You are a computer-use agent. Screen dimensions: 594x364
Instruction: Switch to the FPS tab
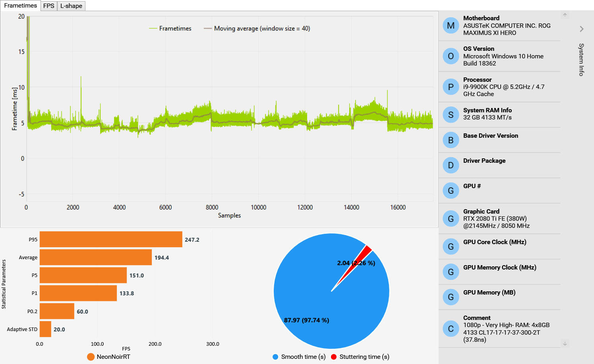click(49, 6)
